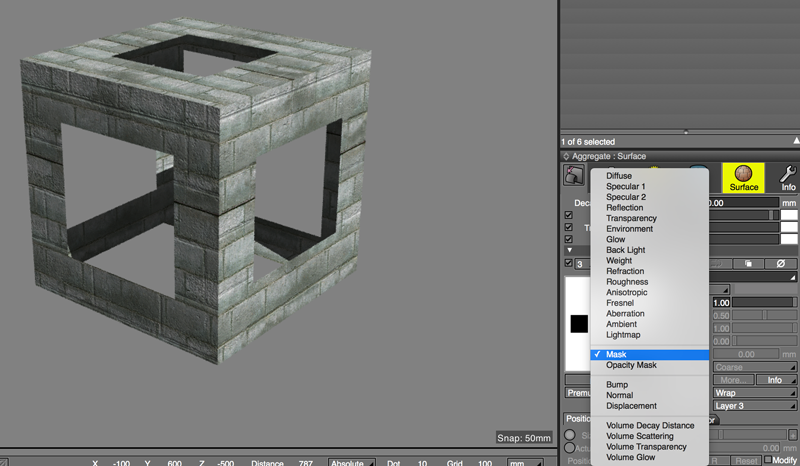Click the Reset button

746,460
